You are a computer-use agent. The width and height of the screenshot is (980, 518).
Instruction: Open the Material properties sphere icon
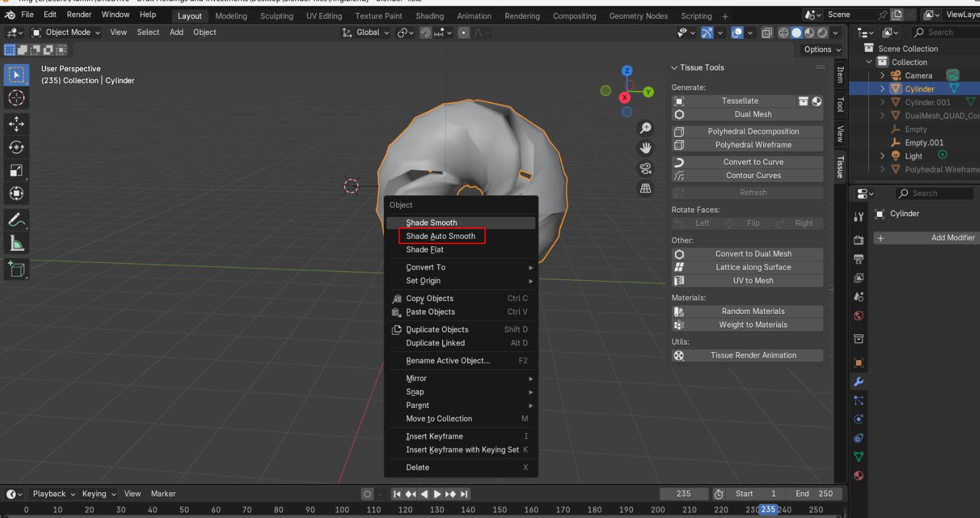point(859,476)
